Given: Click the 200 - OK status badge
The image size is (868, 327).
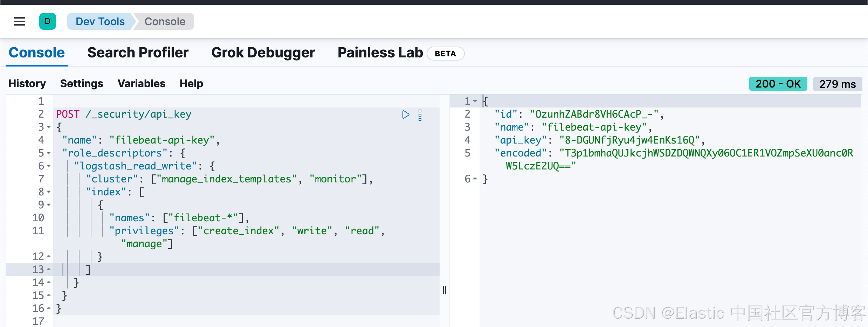Looking at the screenshot, I should 778,84.
